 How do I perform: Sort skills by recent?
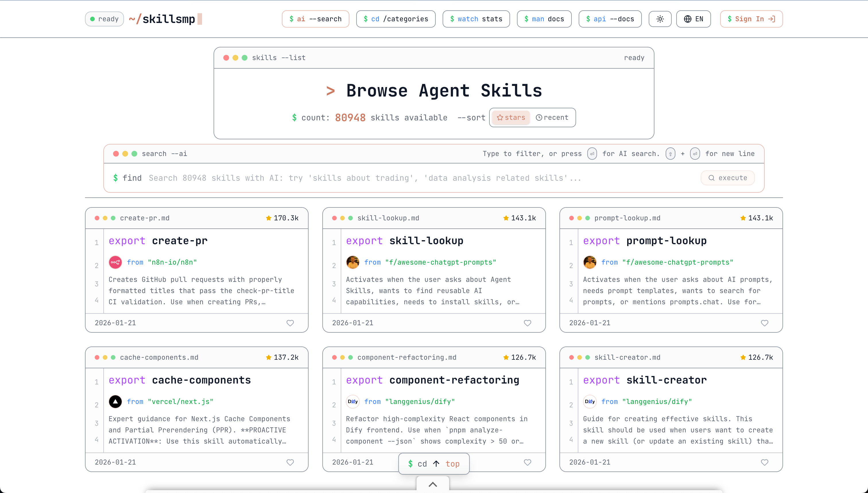pyautogui.click(x=552, y=118)
